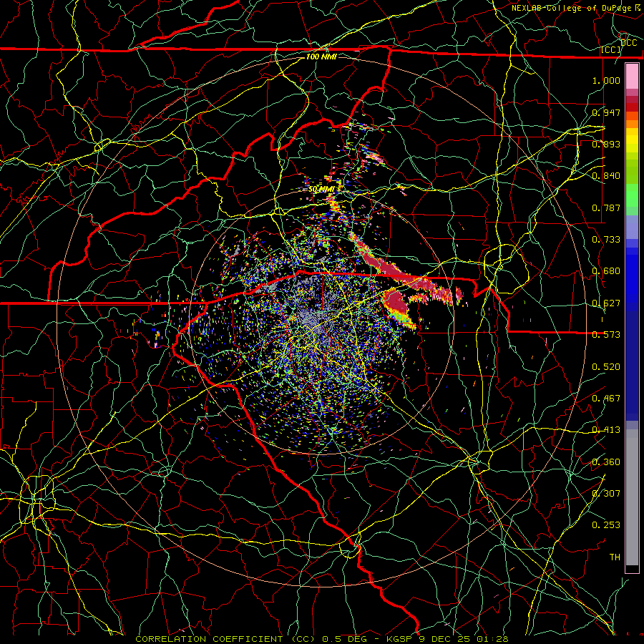Image resolution: width=644 pixels, height=644 pixels.
Task: Click the 0.413 scale value
Action: [606, 430]
